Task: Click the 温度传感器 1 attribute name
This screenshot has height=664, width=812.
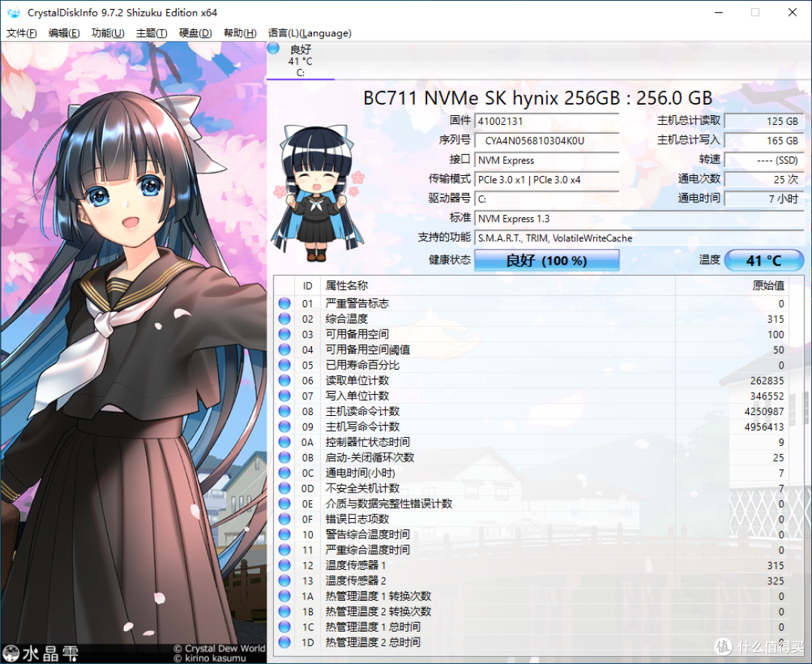Action: [x=356, y=565]
